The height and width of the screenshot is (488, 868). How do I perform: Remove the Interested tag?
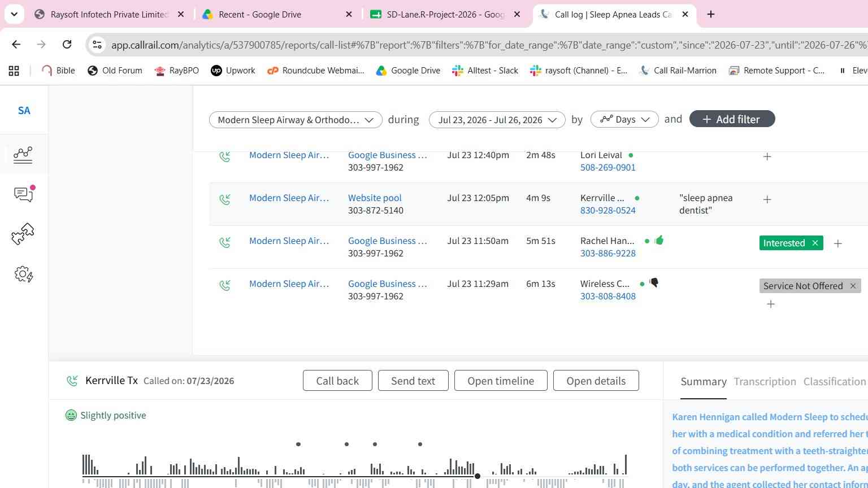tap(815, 243)
